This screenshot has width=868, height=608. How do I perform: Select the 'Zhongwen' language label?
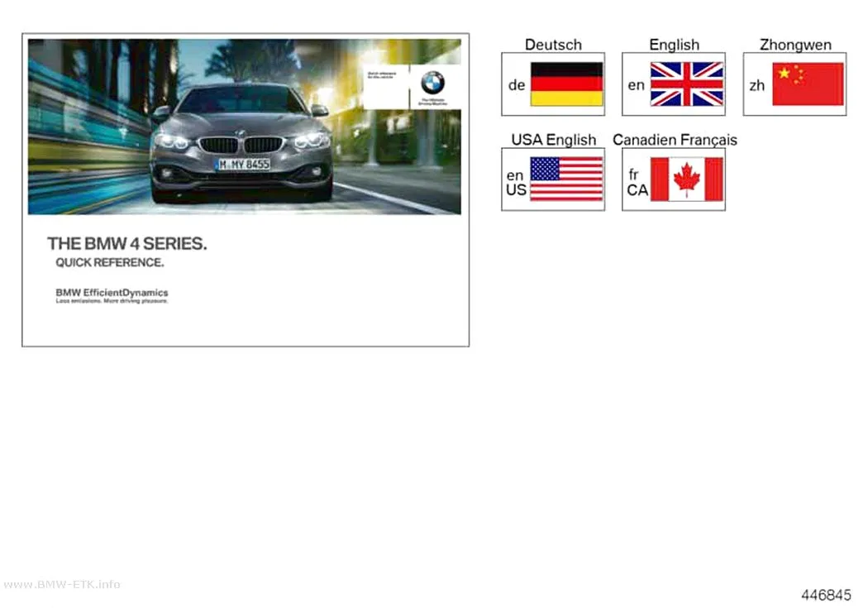(795, 45)
